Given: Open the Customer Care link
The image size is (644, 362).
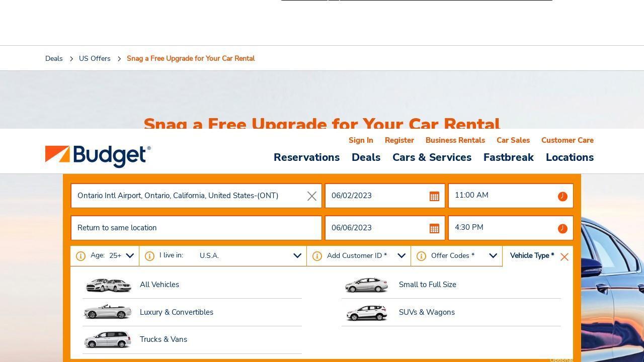Looking at the screenshot, I should (568, 140).
